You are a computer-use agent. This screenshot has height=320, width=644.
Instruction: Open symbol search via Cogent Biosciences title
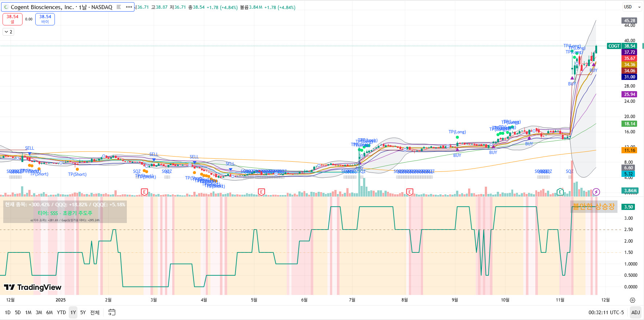(61, 7)
